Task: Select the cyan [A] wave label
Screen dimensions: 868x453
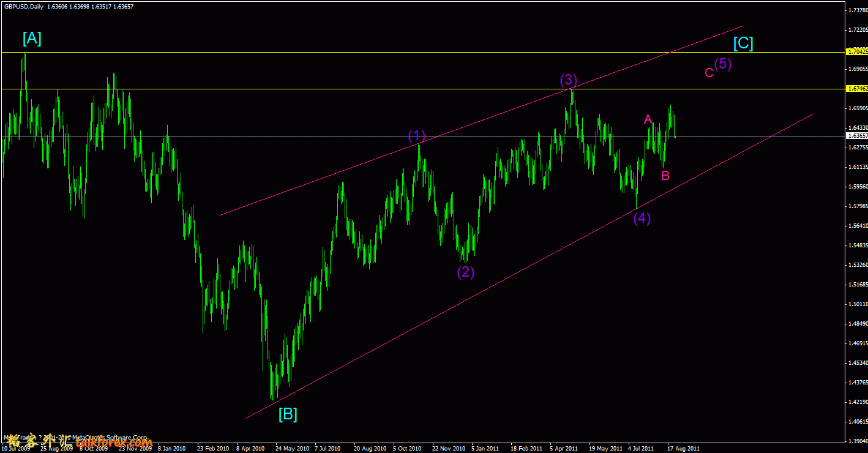Action: [x=32, y=39]
